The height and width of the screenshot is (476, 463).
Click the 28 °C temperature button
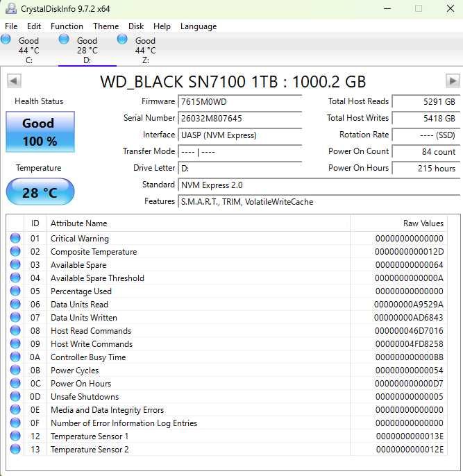(x=40, y=192)
